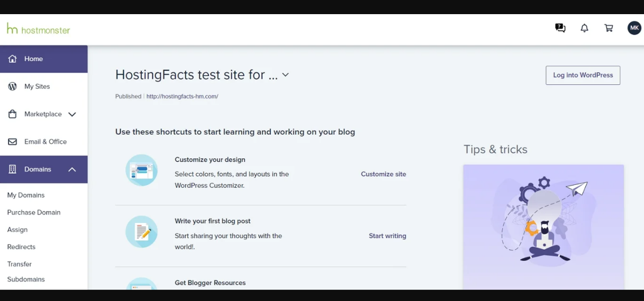
Task: Click the Marketplace bag icon
Action: [x=12, y=114]
